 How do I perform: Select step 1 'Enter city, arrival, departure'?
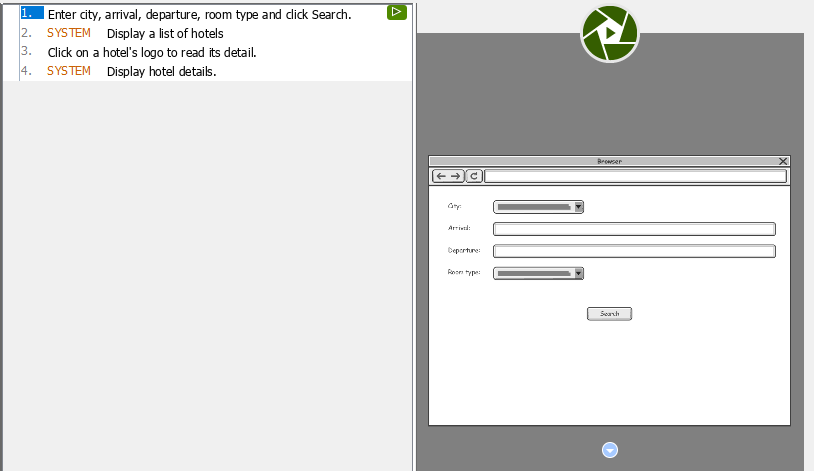click(x=199, y=15)
